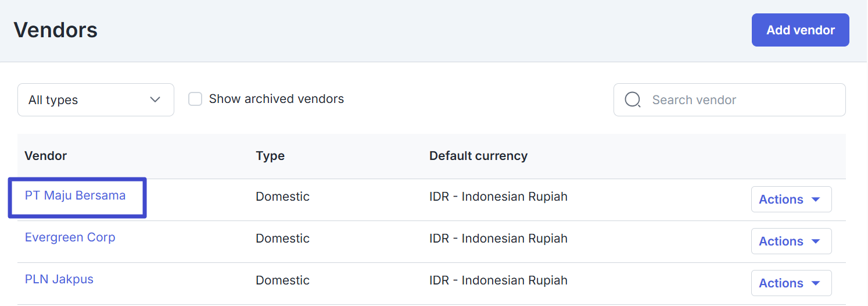Viewport: 868px width, 306px height.
Task: Click the Vendor column header
Action: coord(45,156)
